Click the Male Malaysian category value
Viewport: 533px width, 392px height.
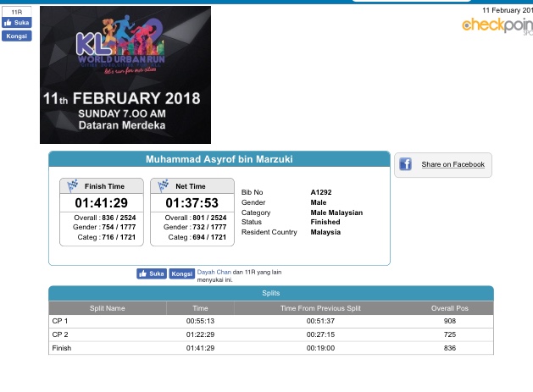336,213
